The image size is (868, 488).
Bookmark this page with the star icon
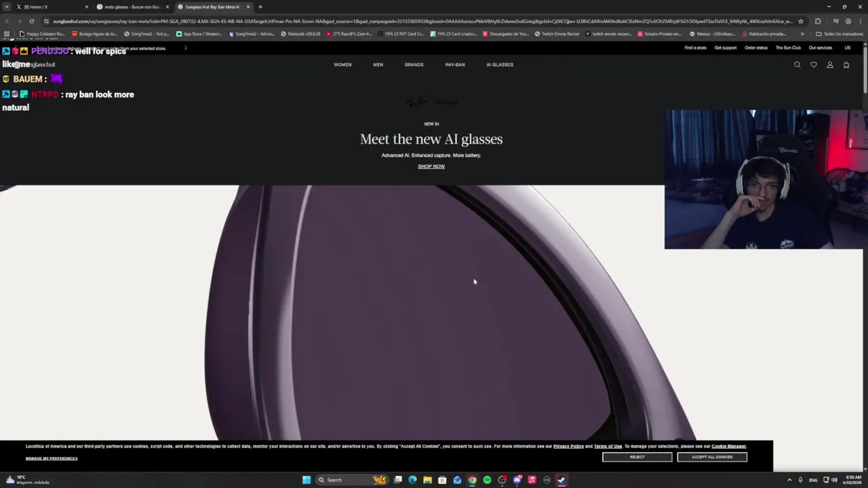[x=800, y=21]
